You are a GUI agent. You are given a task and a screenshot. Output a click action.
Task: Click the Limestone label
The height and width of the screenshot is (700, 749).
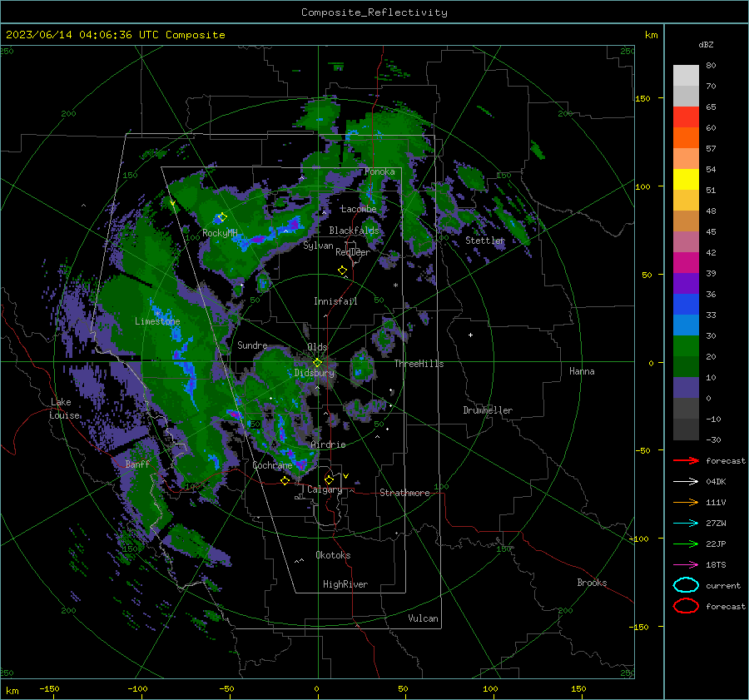pos(157,321)
